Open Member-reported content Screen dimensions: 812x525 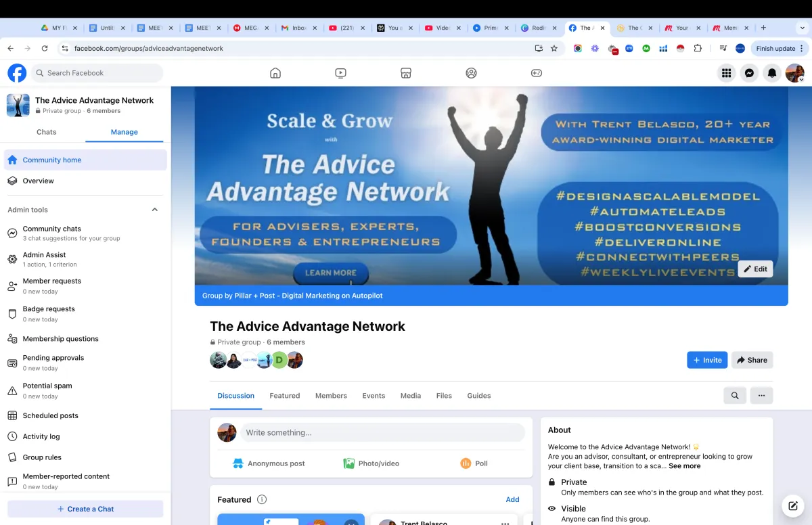click(x=85, y=481)
